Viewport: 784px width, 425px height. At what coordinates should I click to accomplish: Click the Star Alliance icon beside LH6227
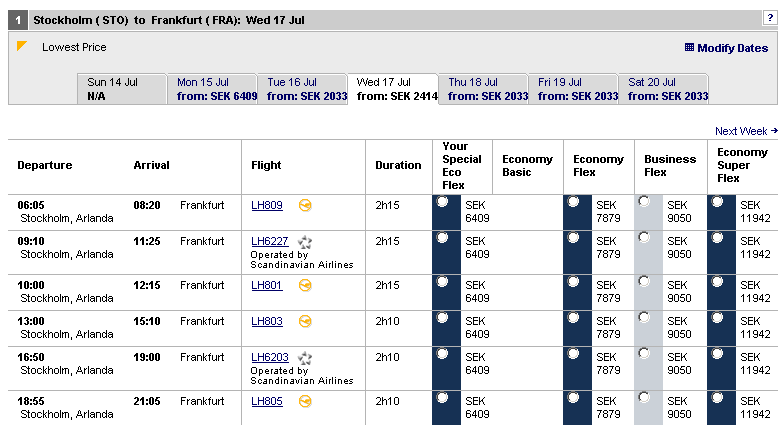pos(305,242)
